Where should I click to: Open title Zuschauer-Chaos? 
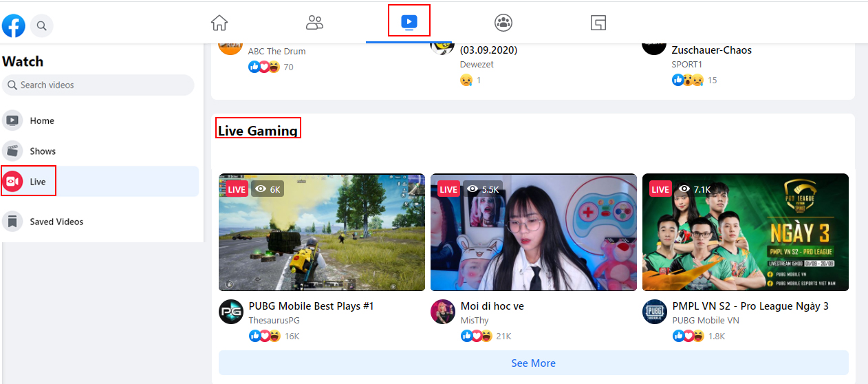pos(712,50)
